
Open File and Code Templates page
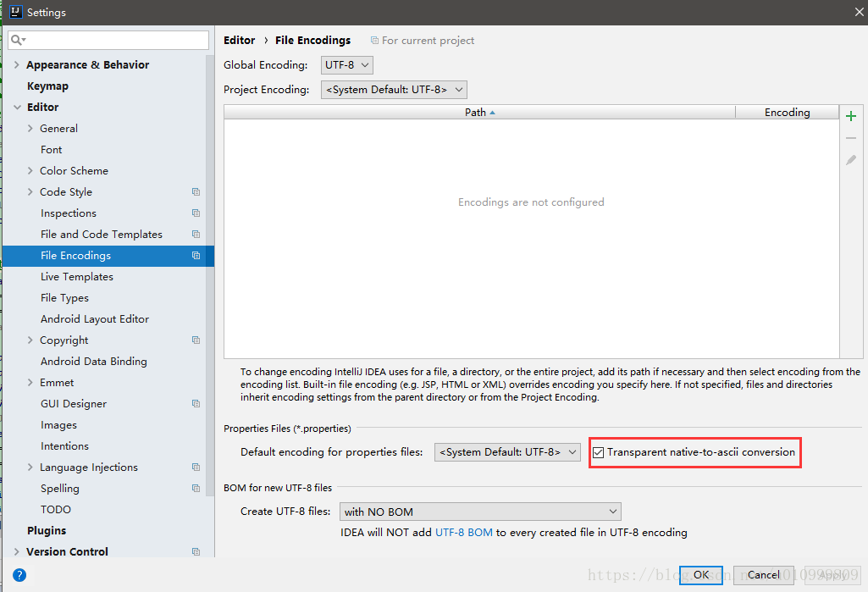102,235
